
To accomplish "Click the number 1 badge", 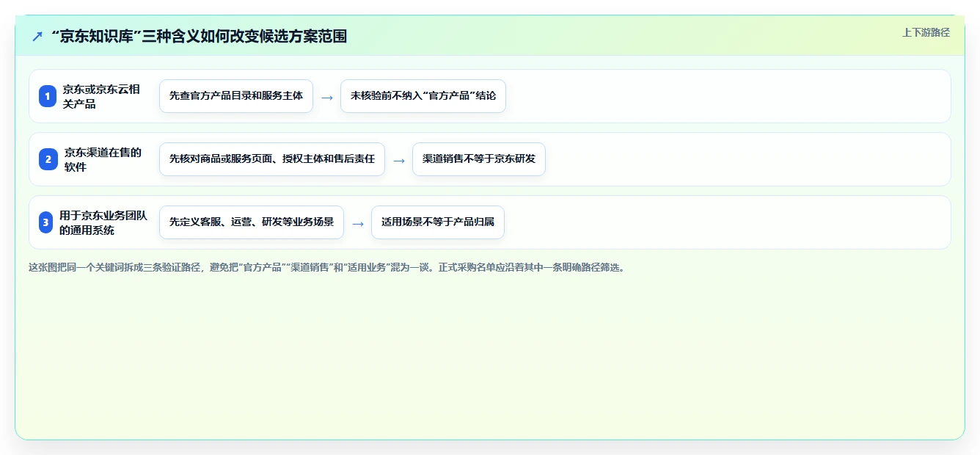I will click(x=48, y=96).
